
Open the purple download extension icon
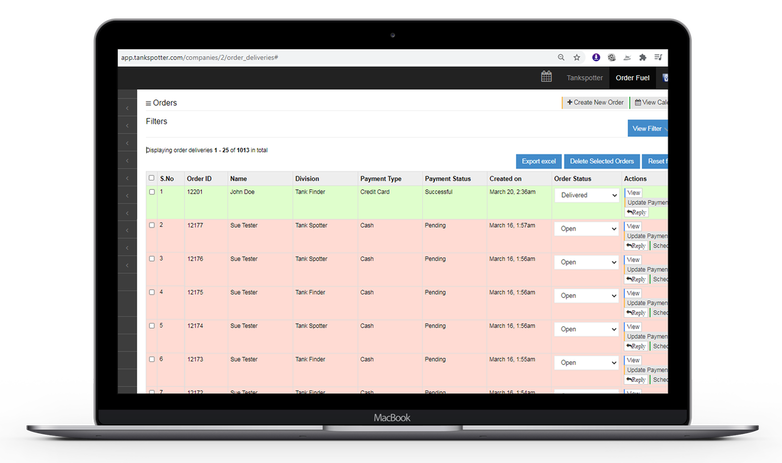(x=596, y=57)
